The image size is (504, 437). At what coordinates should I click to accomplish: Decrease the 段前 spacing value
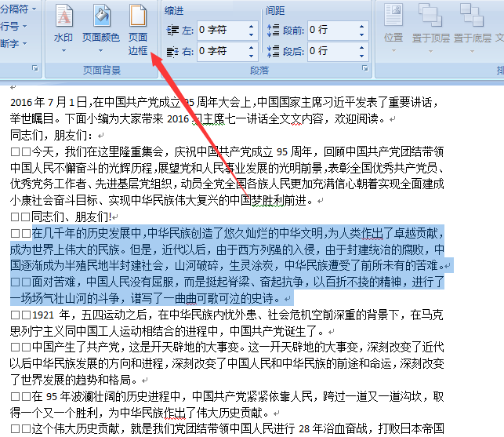point(361,35)
